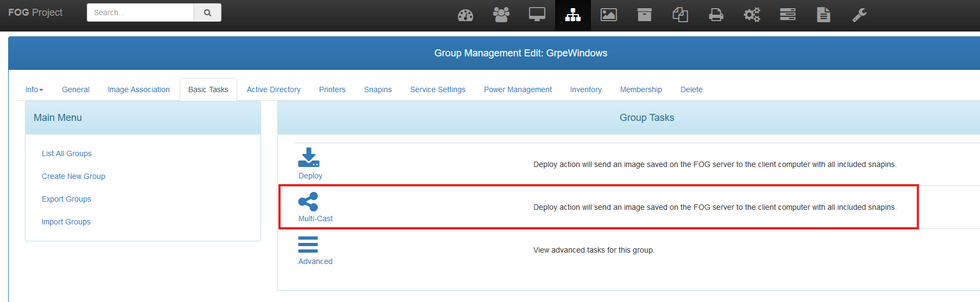This screenshot has height=302, width=980.
Task: Open Reports document icon
Action: pos(823,15)
